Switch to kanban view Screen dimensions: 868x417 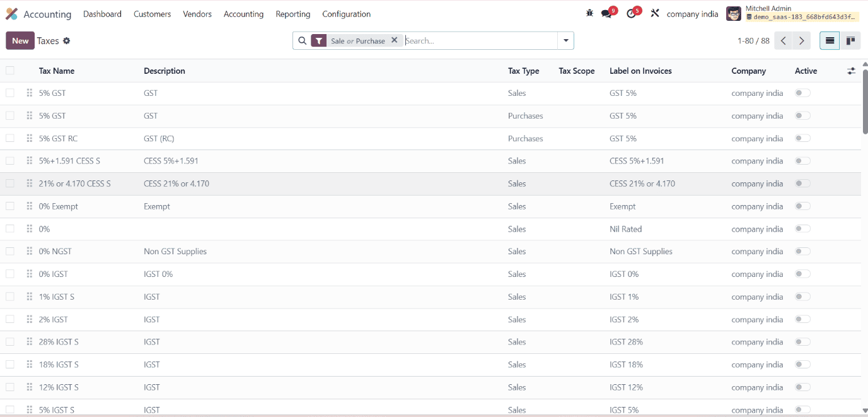[850, 40]
